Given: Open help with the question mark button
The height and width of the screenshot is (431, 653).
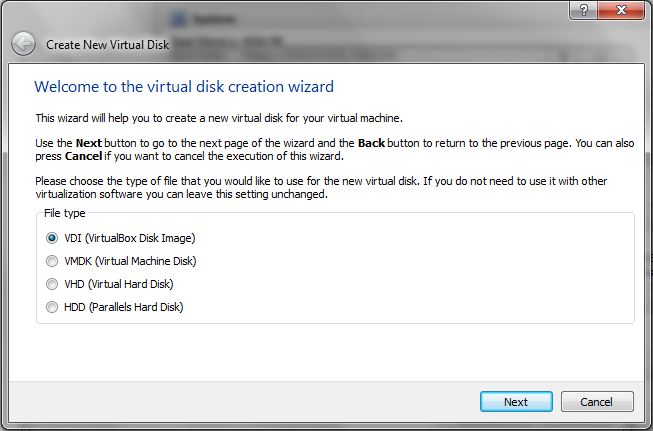Looking at the screenshot, I should (580, 9).
